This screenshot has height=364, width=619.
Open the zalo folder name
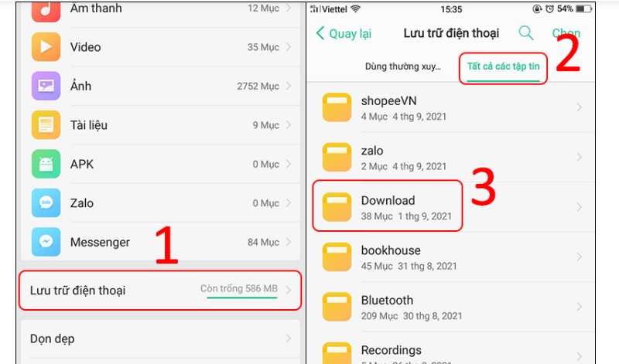372,151
